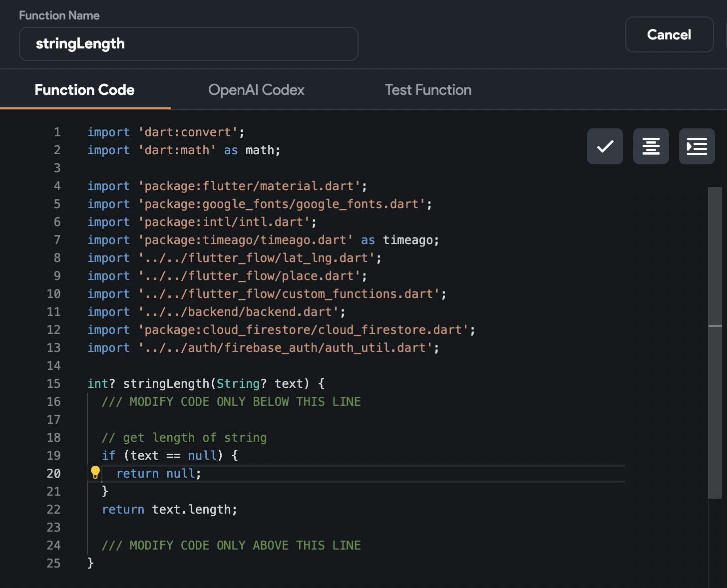The width and height of the screenshot is (727, 588).
Task: Click the closing brace on line 25
Action: tap(90, 564)
